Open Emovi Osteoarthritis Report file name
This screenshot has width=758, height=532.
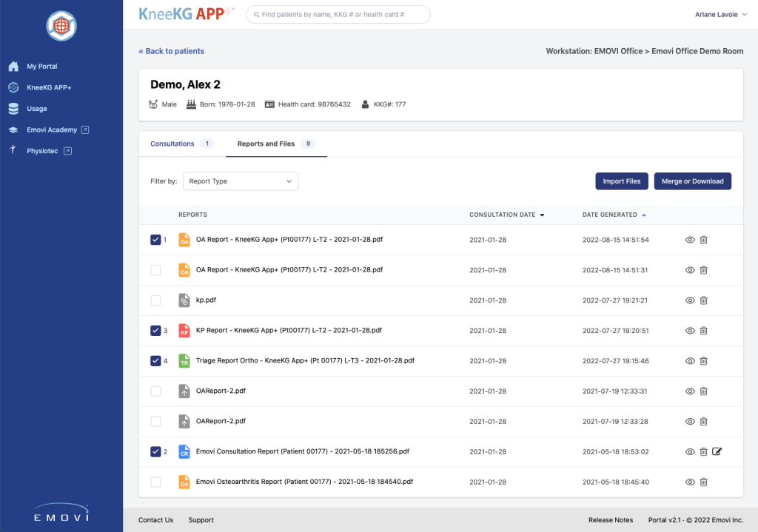click(304, 482)
